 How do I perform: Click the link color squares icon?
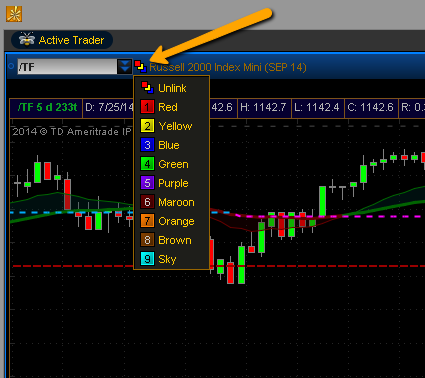(140, 66)
